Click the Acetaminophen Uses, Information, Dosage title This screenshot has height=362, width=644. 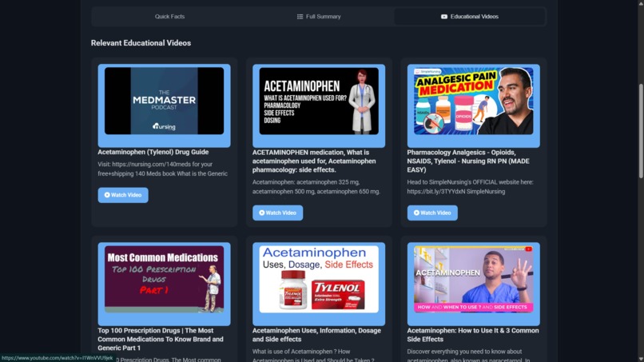[316, 335]
